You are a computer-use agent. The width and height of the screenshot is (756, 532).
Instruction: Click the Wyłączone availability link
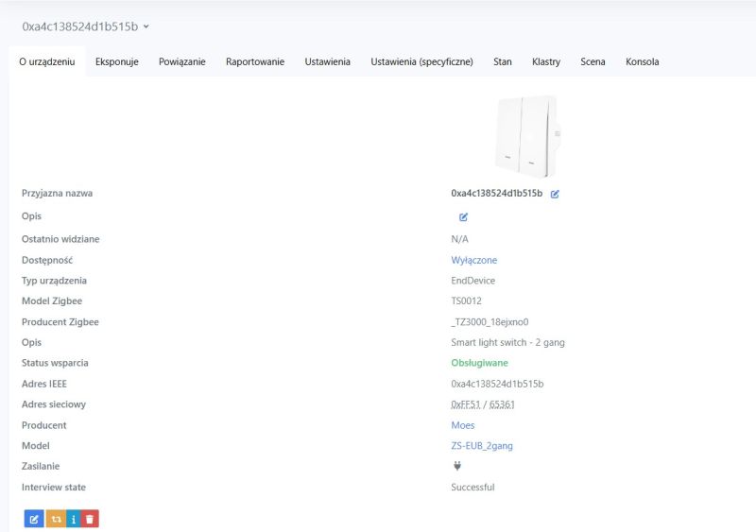pyautogui.click(x=474, y=260)
